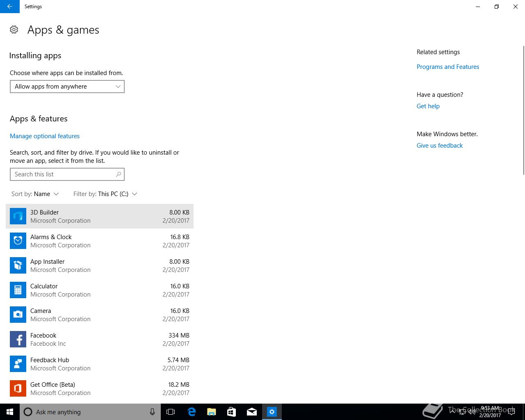Select the 3D Builder list entry

(x=100, y=216)
